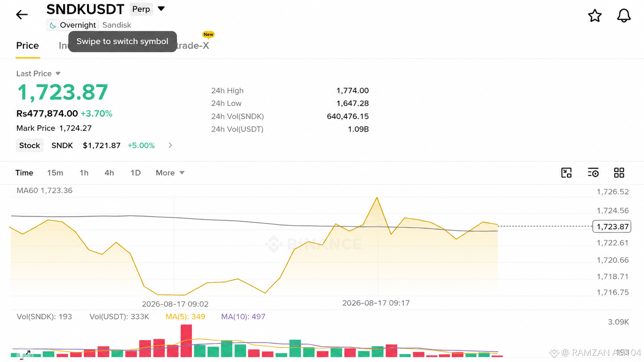The image size is (644, 362).
Task: Tap the SNDKUSDT symbol title
Action: point(86,9)
